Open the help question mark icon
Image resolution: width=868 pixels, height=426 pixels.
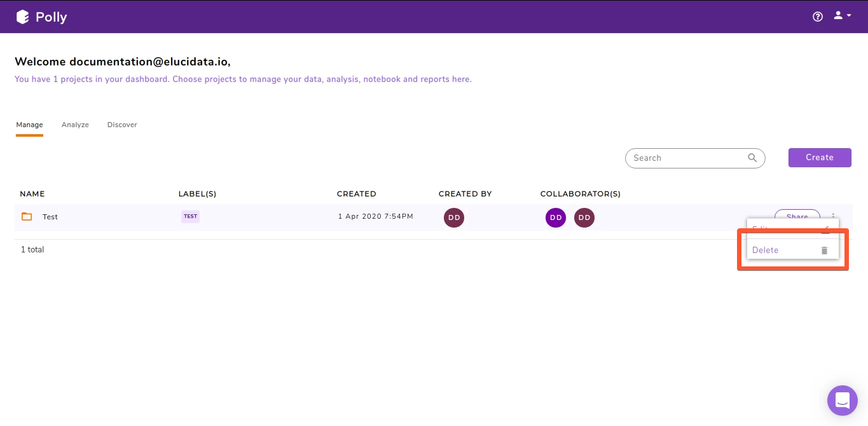[817, 16]
